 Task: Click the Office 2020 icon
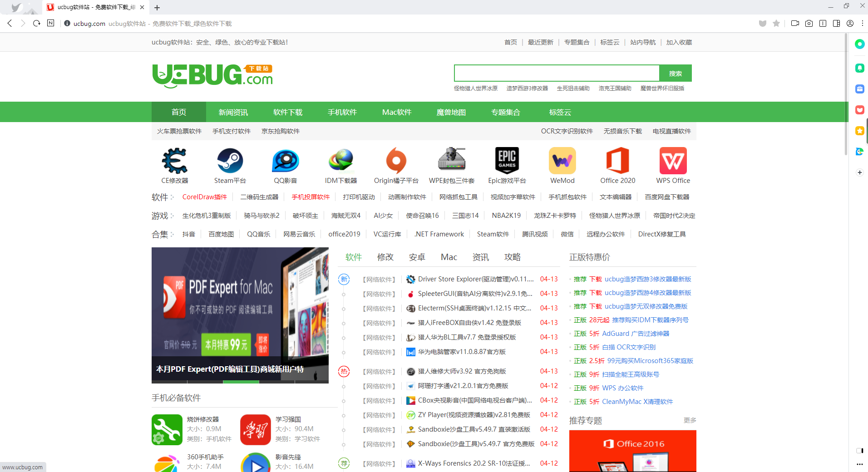click(618, 161)
